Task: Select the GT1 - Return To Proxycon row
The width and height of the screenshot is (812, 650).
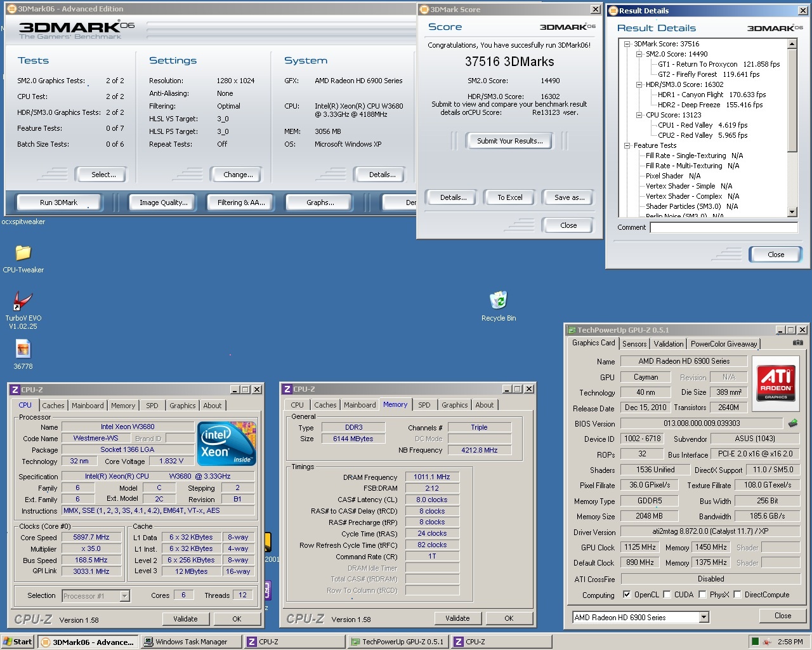Action: pos(719,64)
